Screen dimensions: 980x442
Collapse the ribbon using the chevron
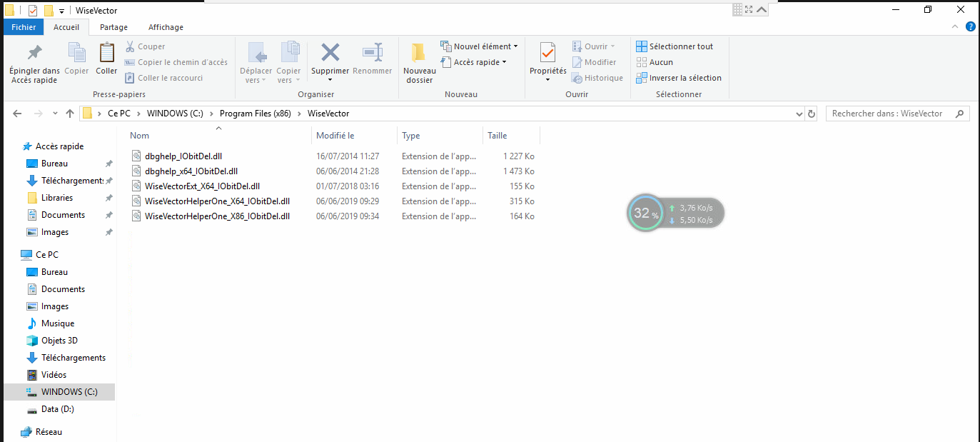[956, 27]
